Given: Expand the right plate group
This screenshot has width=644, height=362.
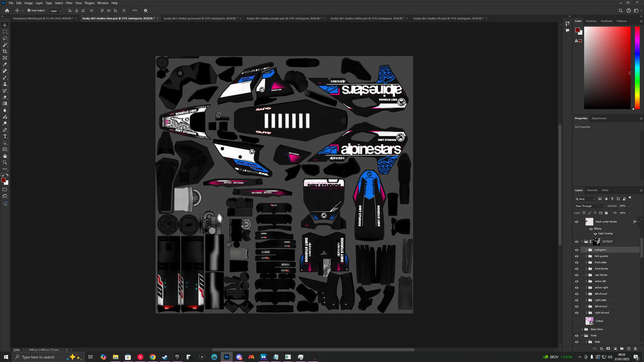Looking at the screenshot, I should pos(586,300).
